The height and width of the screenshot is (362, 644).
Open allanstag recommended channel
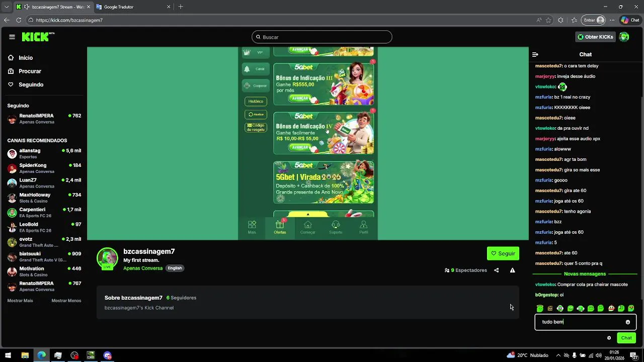point(44,153)
